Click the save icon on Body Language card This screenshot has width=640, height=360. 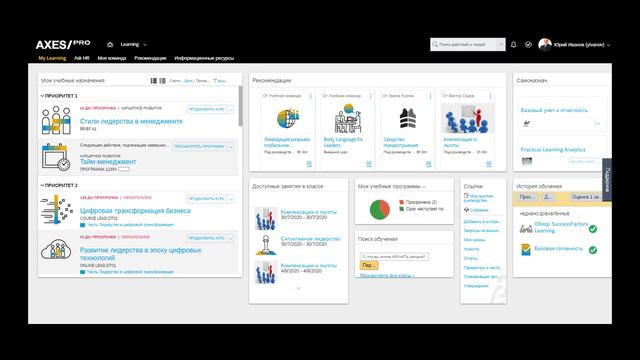369,164
